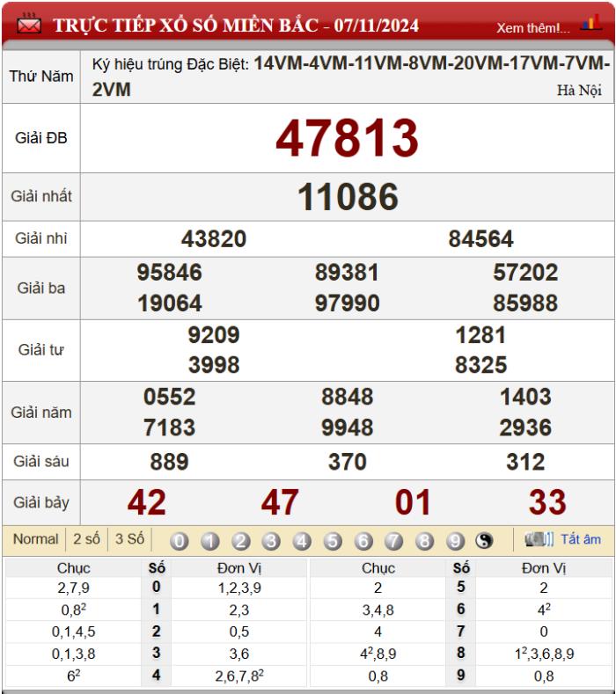Switch to 2 số display tab

coord(86,539)
